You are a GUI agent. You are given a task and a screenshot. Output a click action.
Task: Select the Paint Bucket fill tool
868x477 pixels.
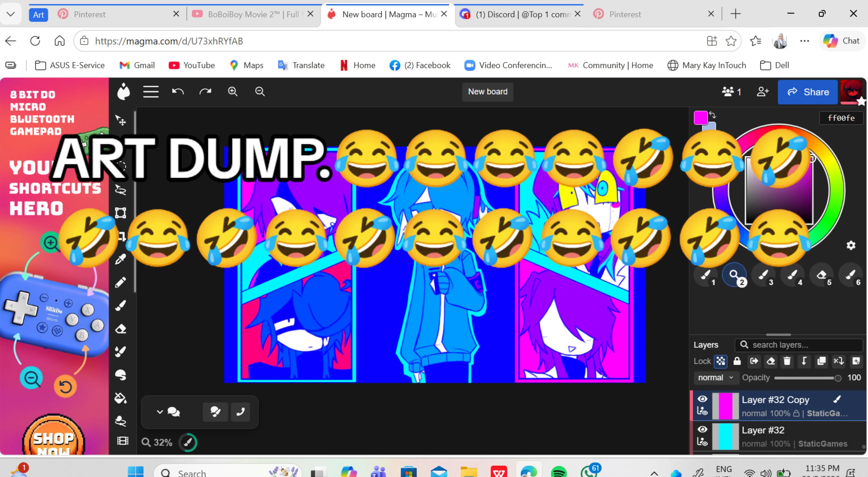pyautogui.click(x=121, y=398)
